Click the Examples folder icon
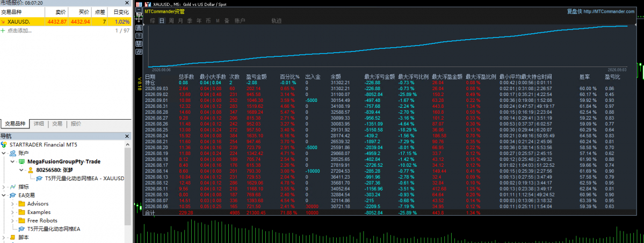The image size is (644, 243). [x=21, y=212]
